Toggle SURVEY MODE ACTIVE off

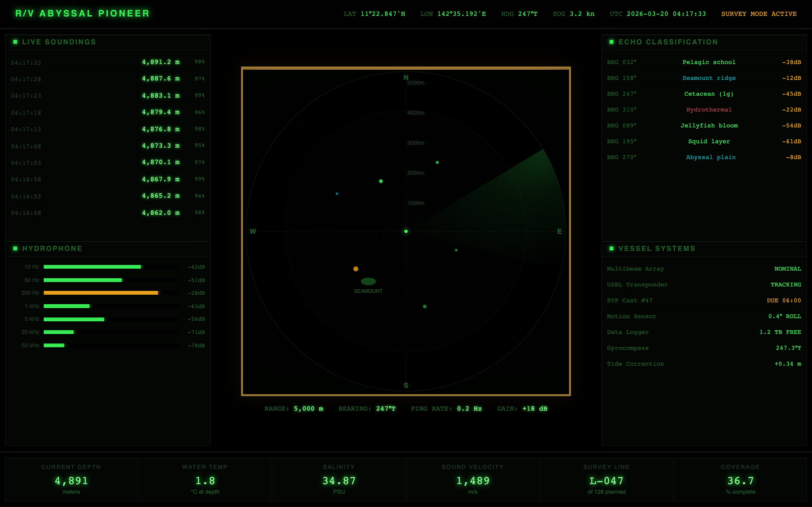[759, 14]
